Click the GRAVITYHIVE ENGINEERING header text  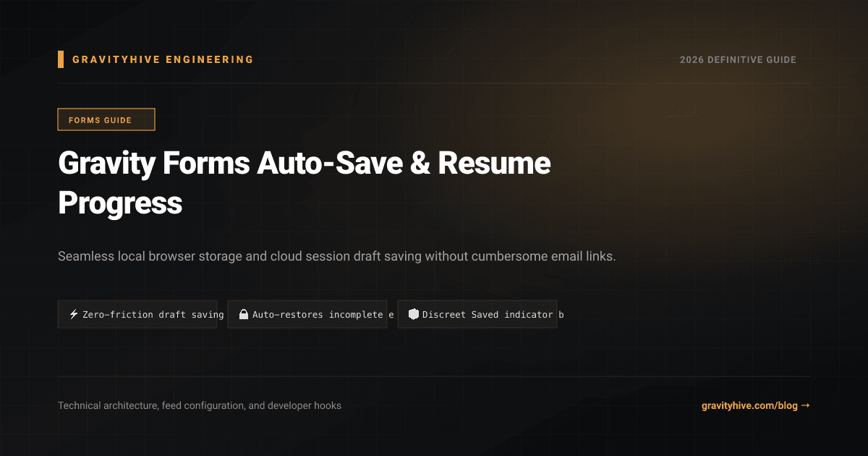click(163, 59)
